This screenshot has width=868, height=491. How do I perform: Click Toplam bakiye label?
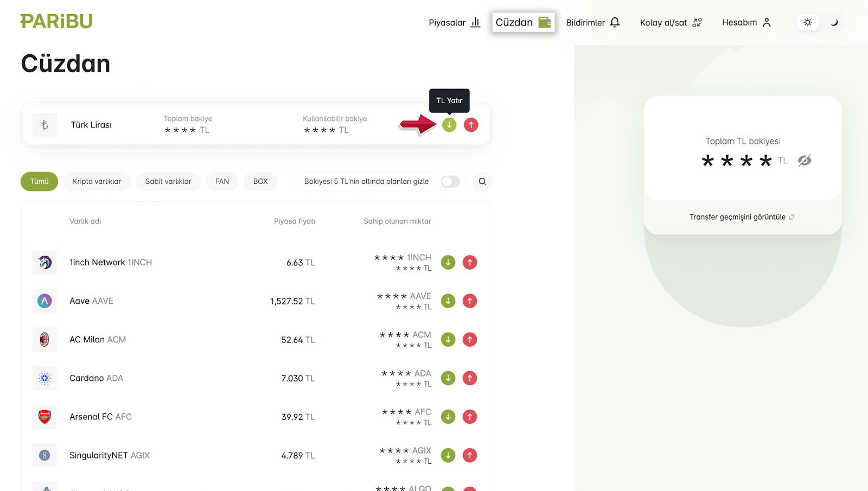coord(188,119)
